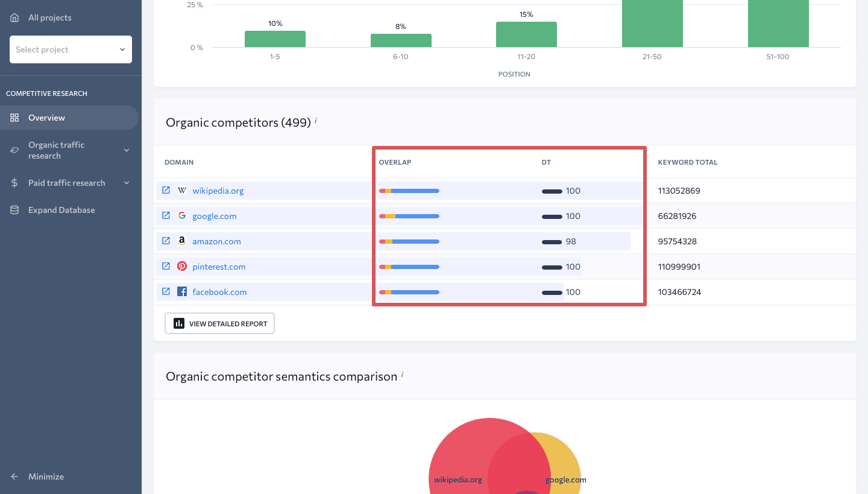Expand the Organic traffic research submenu chevron
Image resolution: width=868 pixels, height=494 pixels.
coord(127,150)
